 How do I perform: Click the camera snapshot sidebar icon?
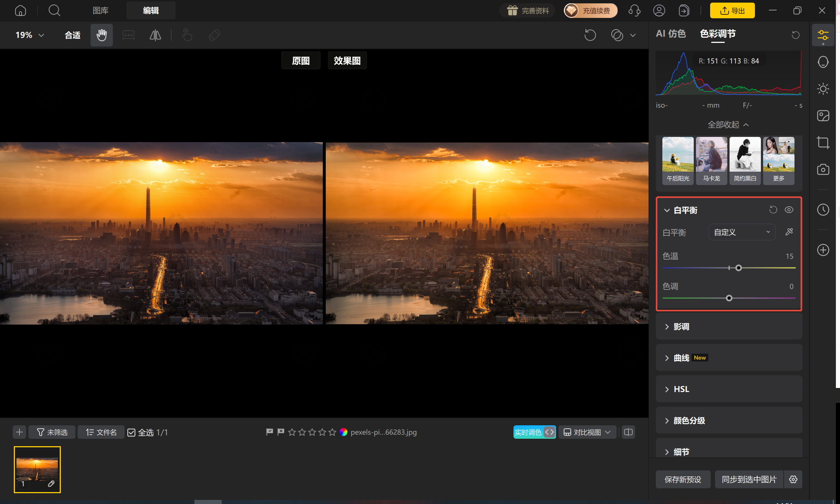tap(823, 169)
